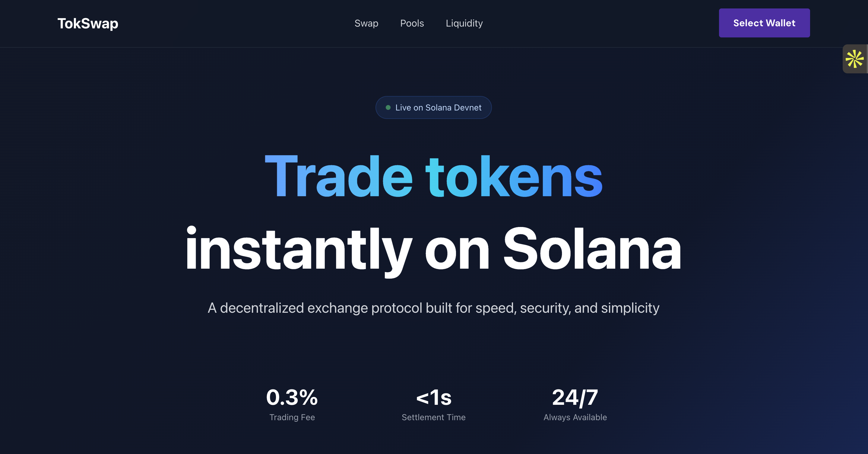This screenshot has height=454, width=868.
Task: Click the Trading Fee label
Action: [292, 417]
